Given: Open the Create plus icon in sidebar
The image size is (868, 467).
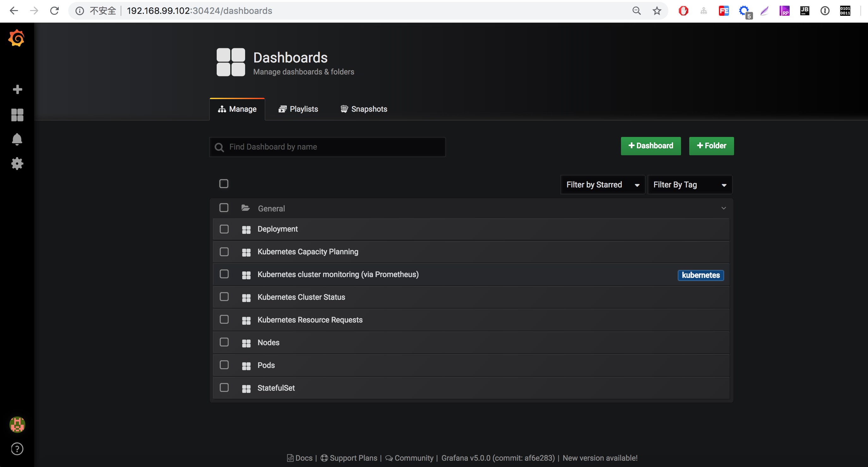Looking at the screenshot, I should tap(17, 89).
